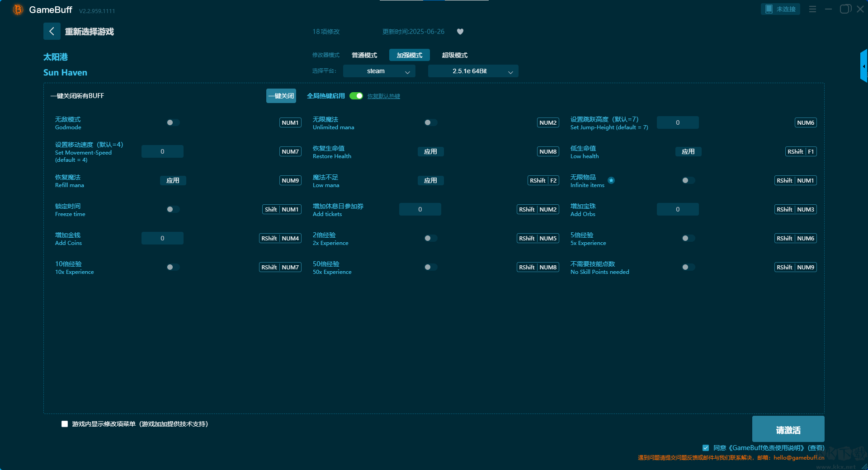Screen dimensions: 868x470
Task: Click the GameBuff logo icon
Action: click(18, 9)
